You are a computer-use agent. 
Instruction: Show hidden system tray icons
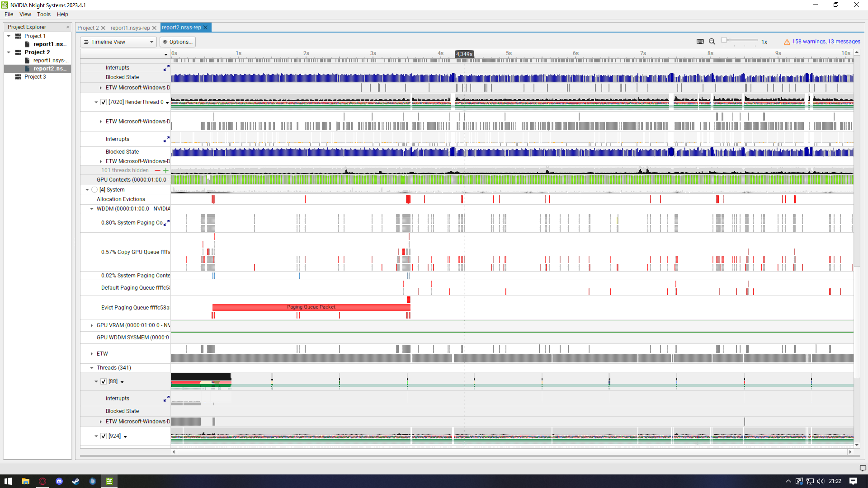(x=788, y=481)
